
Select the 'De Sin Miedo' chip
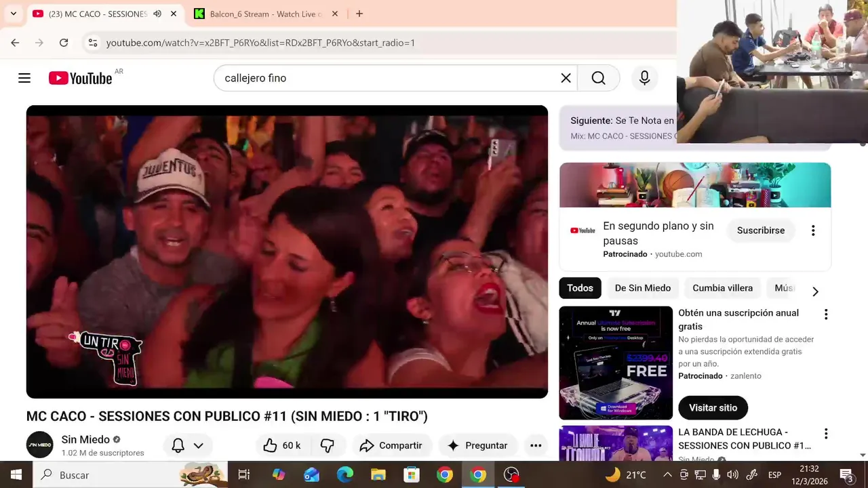(x=643, y=288)
